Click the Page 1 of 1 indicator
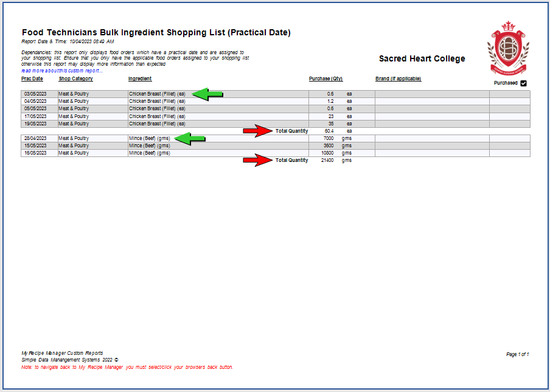 point(517,354)
